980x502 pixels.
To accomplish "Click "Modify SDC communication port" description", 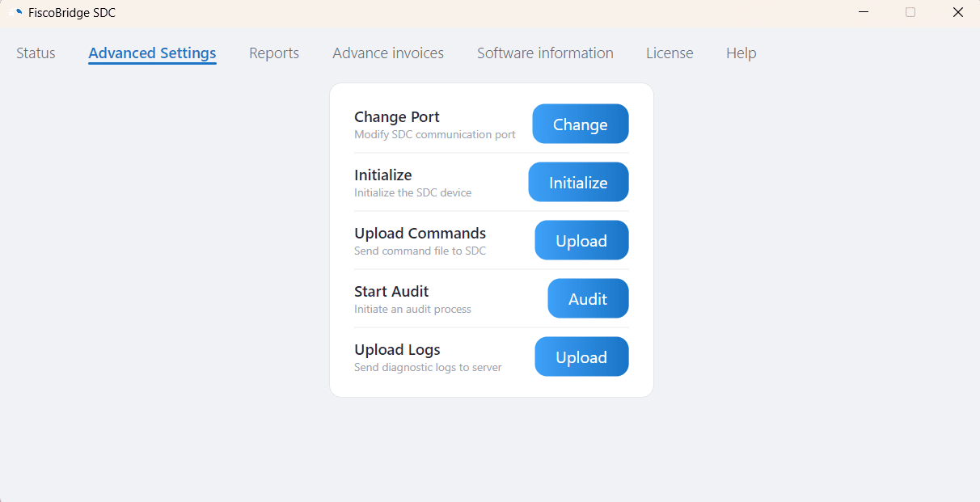I will click(435, 134).
